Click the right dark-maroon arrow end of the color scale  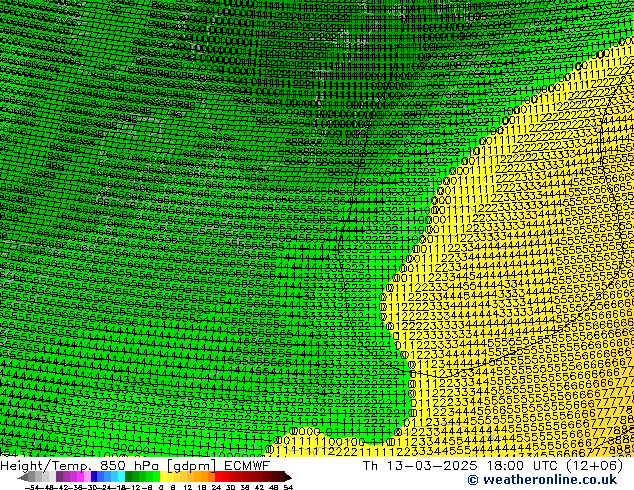[x=288, y=477]
